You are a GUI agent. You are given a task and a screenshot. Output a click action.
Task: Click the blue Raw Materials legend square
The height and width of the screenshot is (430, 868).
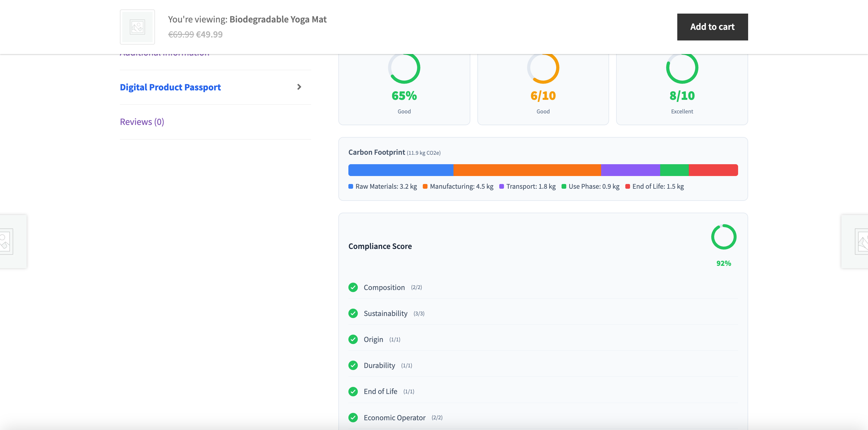click(351, 186)
